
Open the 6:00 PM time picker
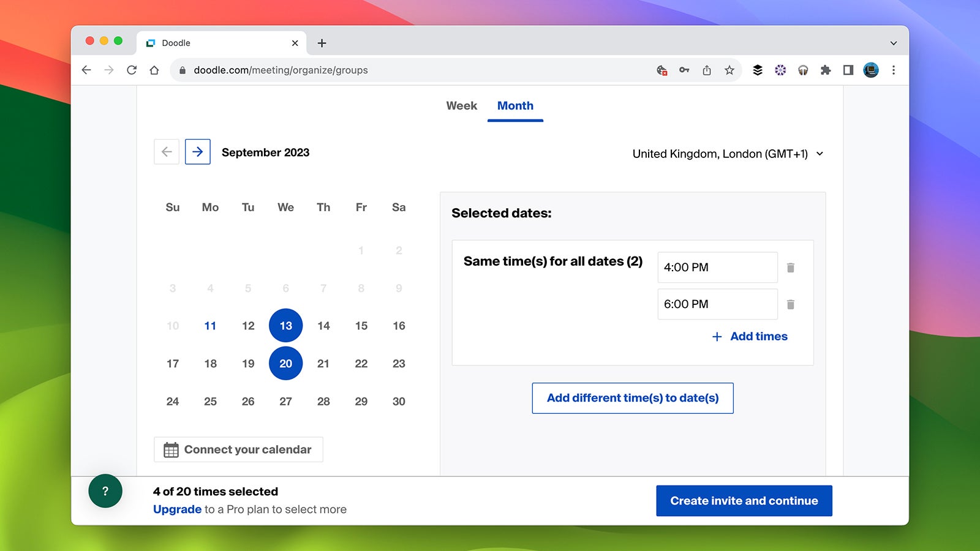717,304
